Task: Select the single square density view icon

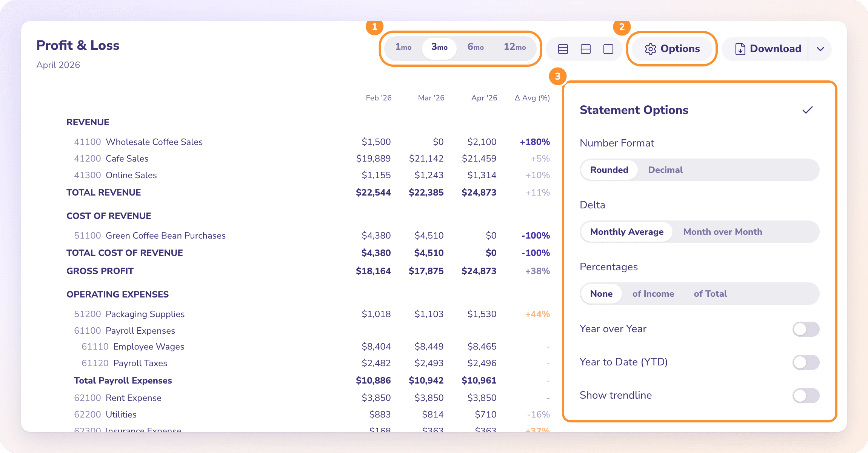Action: click(x=608, y=49)
